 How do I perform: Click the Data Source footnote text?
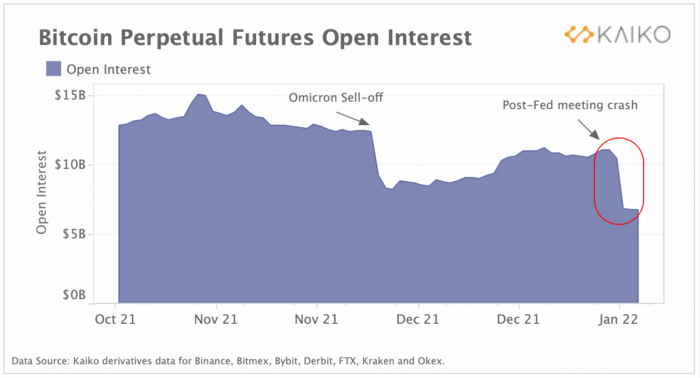pyautogui.click(x=228, y=361)
